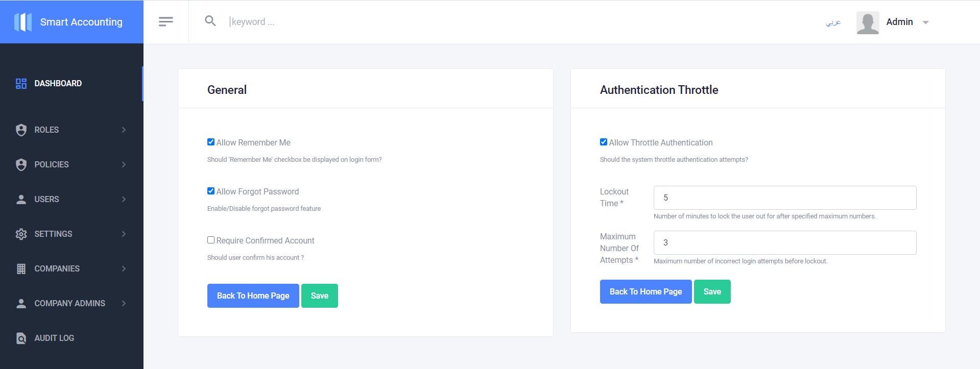Click the search magnifier icon
The height and width of the screenshot is (369, 980).
pos(210,21)
